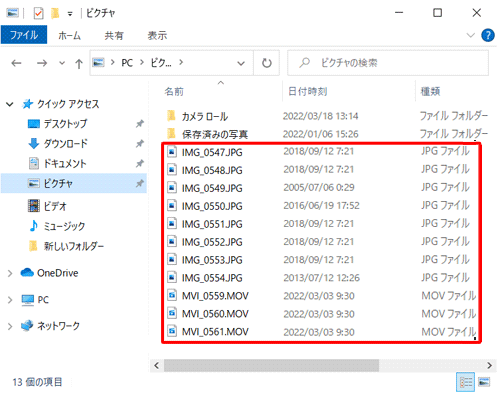Click the scroll left arrow
Image resolution: width=500 pixels, height=399 pixels.
pos(156,365)
